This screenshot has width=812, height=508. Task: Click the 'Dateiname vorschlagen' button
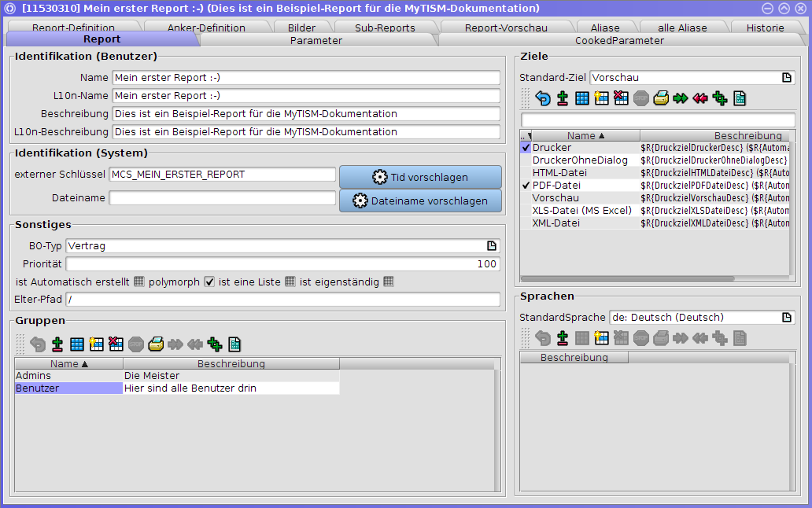pos(420,201)
